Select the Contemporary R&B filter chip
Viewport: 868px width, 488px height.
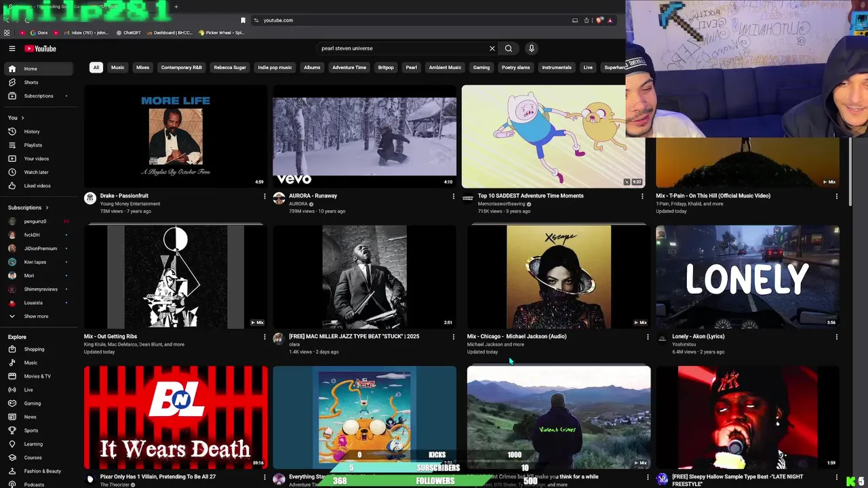pyautogui.click(x=182, y=68)
